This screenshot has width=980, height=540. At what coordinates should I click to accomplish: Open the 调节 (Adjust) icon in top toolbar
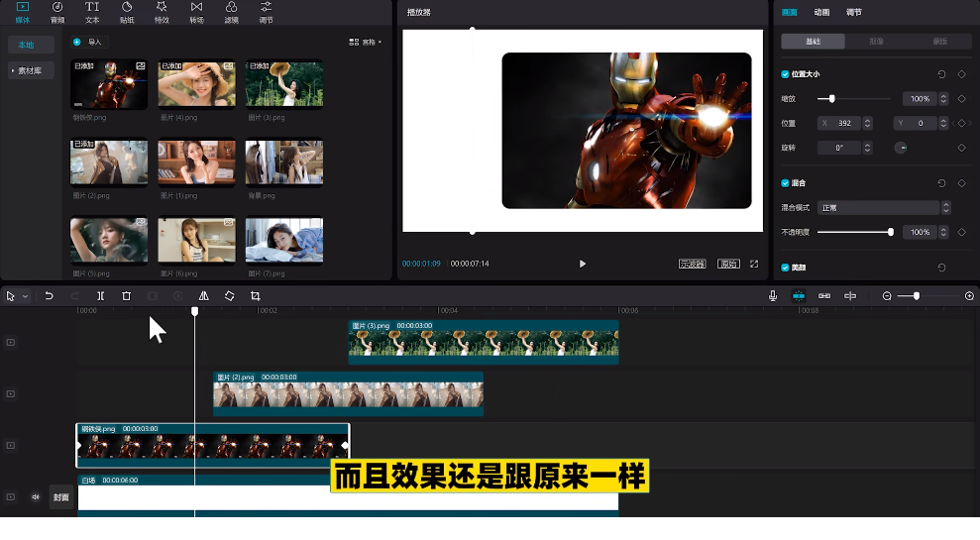(x=266, y=13)
